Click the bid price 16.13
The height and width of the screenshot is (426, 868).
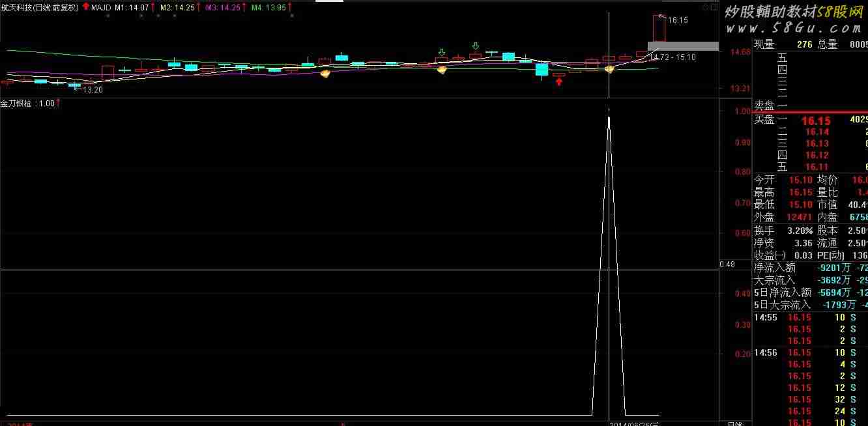coord(817,144)
